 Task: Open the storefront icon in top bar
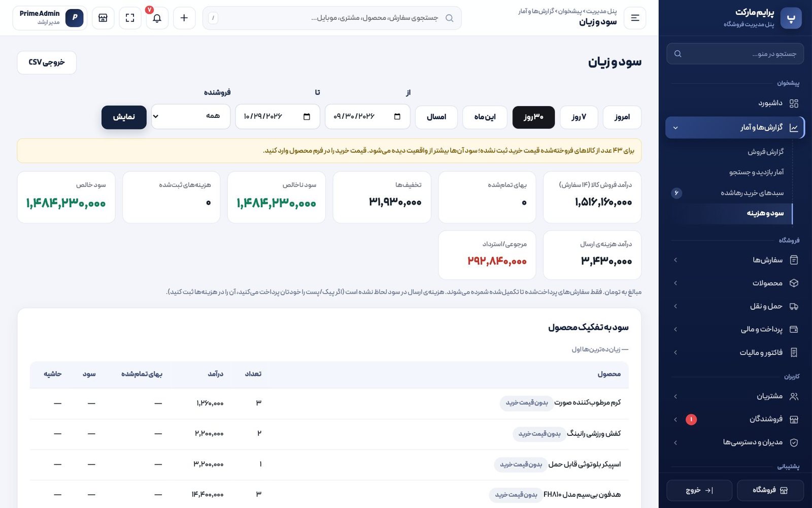[103, 18]
